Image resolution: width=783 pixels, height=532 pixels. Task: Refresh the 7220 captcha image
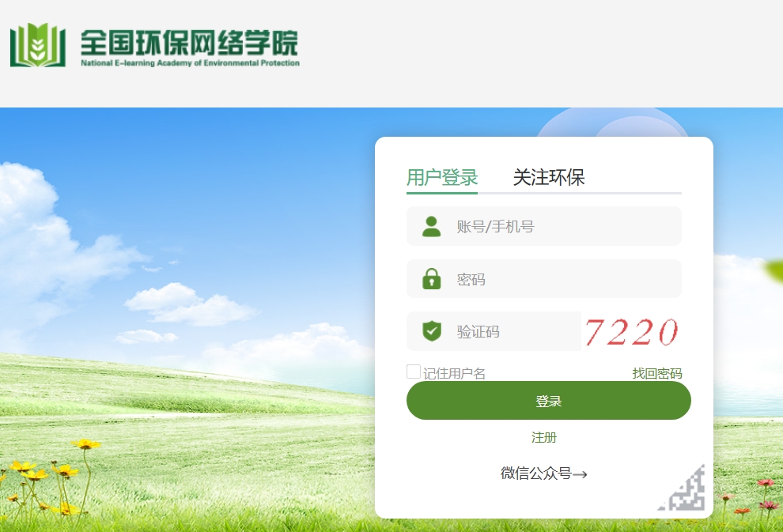click(x=632, y=332)
